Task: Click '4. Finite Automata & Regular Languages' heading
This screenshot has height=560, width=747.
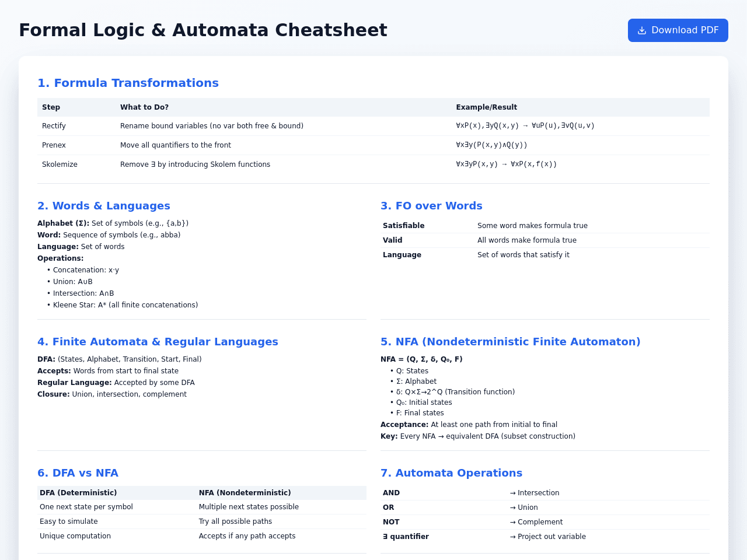Action: tap(158, 342)
